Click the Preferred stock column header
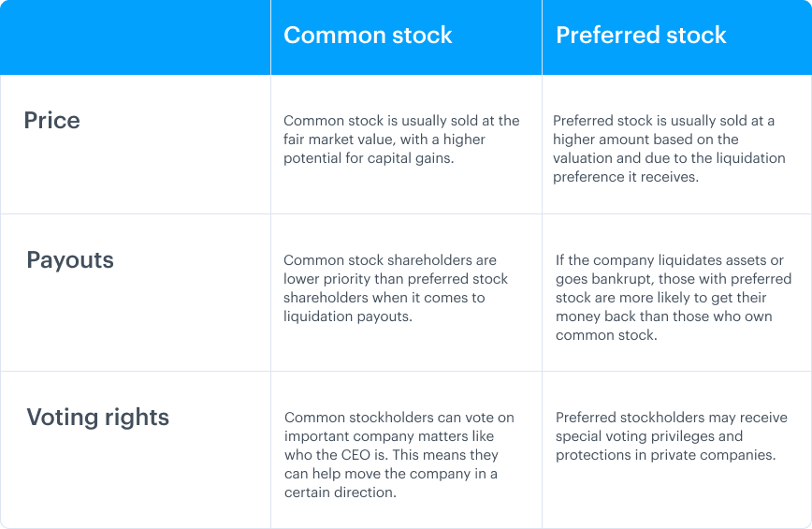 641,36
